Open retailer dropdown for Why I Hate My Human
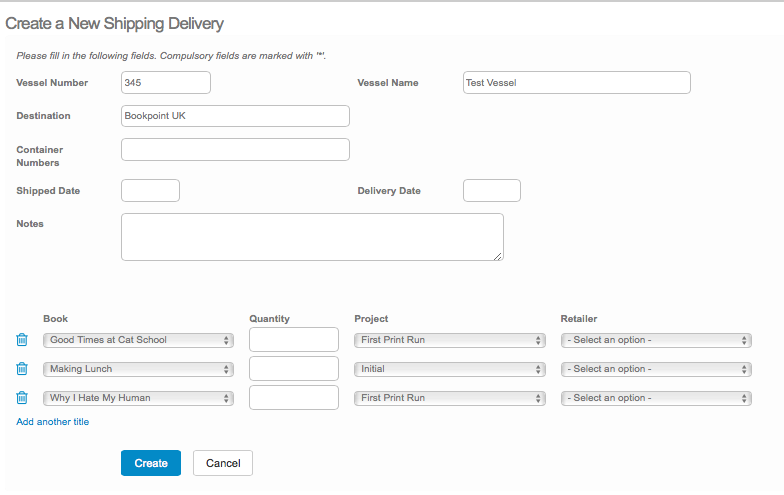This screenshot has width=784, height=495. click(x=656, y=398)
